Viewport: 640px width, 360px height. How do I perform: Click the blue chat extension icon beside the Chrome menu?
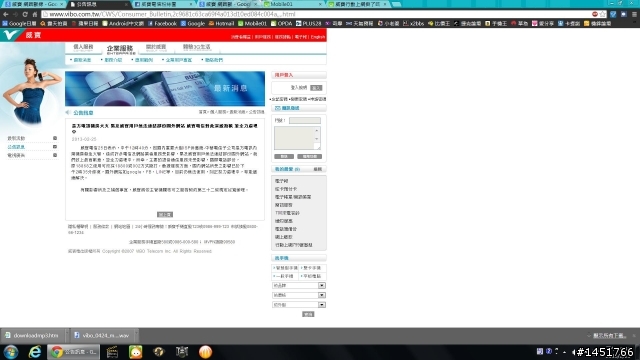click(623, 14)
